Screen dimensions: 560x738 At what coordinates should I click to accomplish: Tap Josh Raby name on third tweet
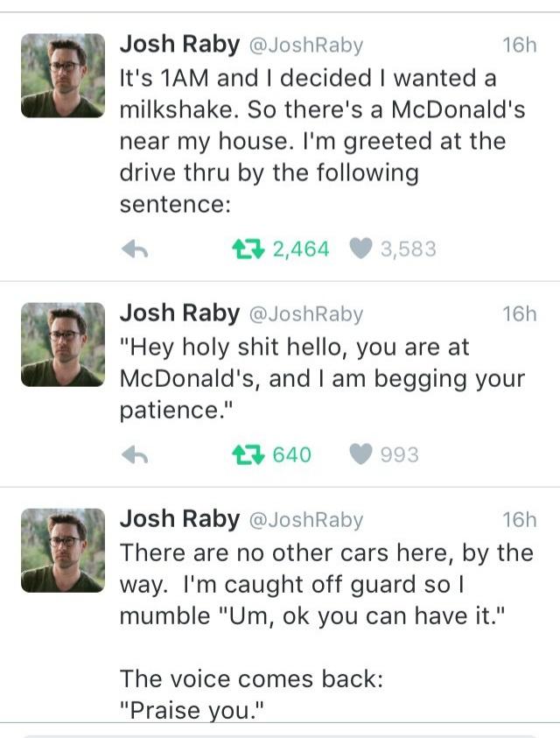coord(178,519)
